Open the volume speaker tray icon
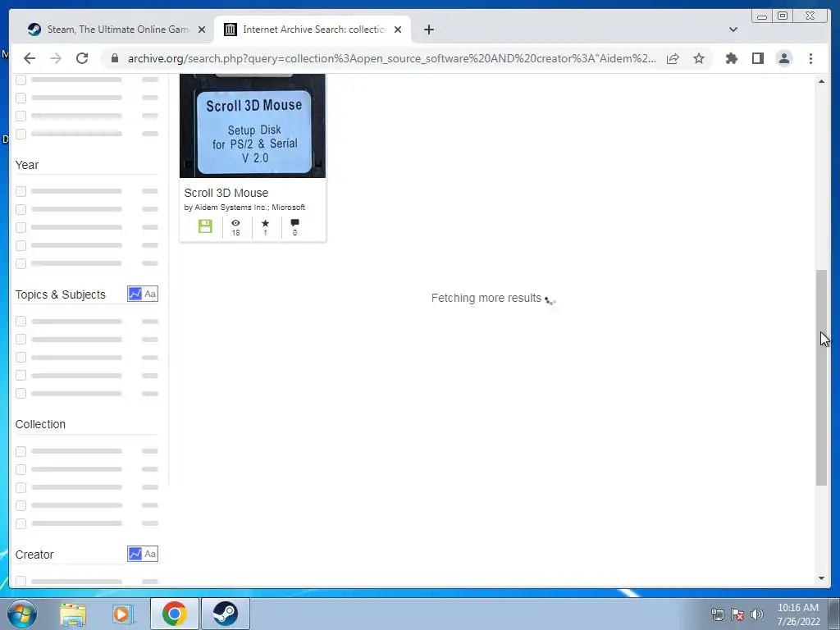 [757, 614]
